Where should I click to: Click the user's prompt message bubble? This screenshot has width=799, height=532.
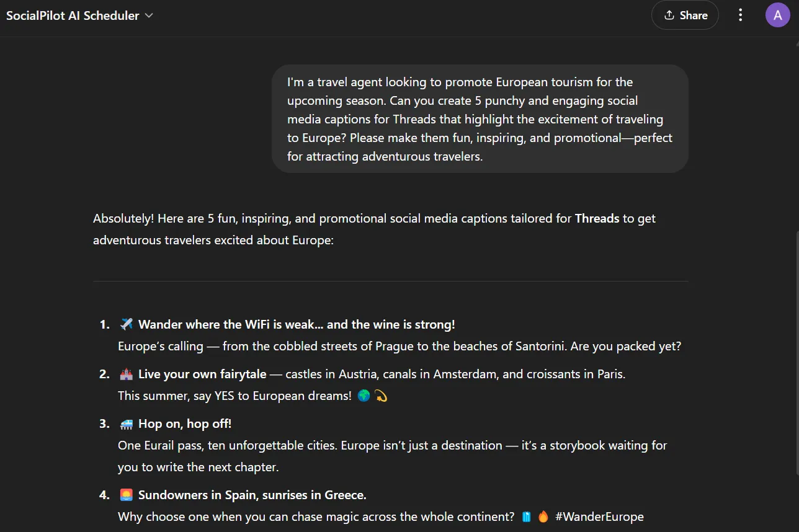click(480, 118)
